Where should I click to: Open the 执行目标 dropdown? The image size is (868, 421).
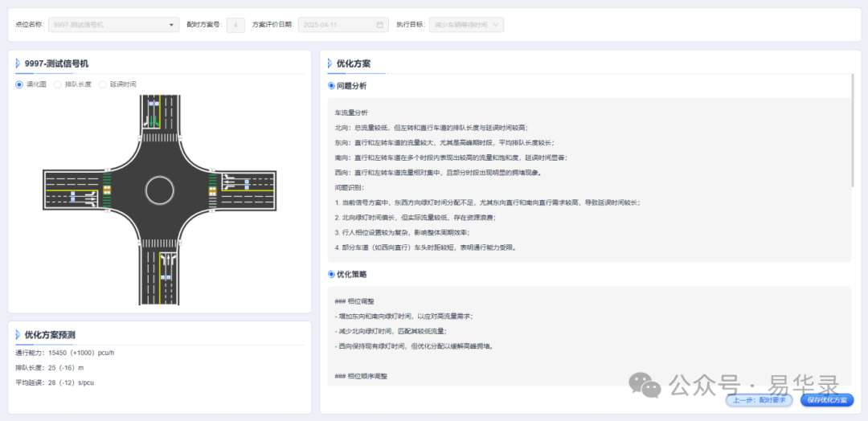466,25
